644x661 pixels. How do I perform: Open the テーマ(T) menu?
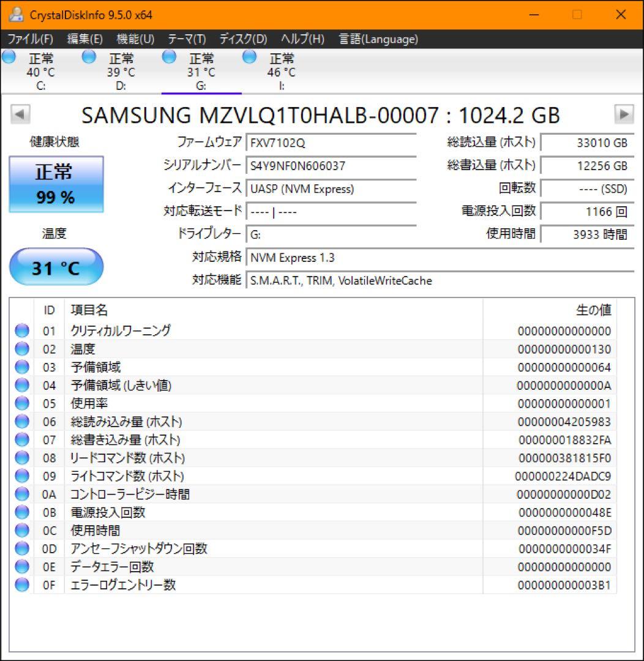[187, 39]
